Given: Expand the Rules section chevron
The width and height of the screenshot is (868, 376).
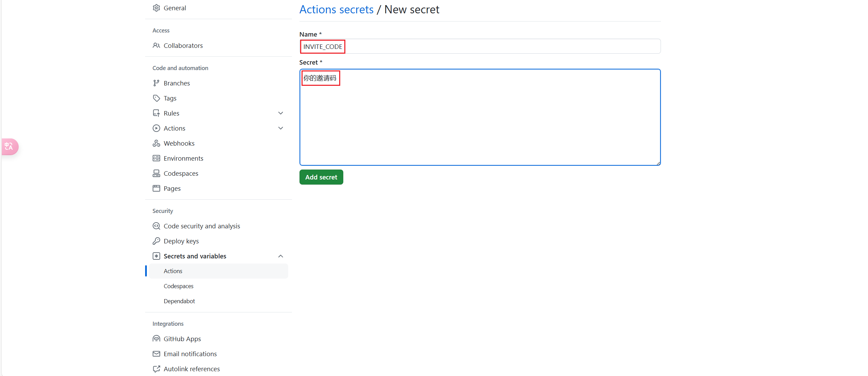Looking at the screenshot, I should [x=281, y=113].
